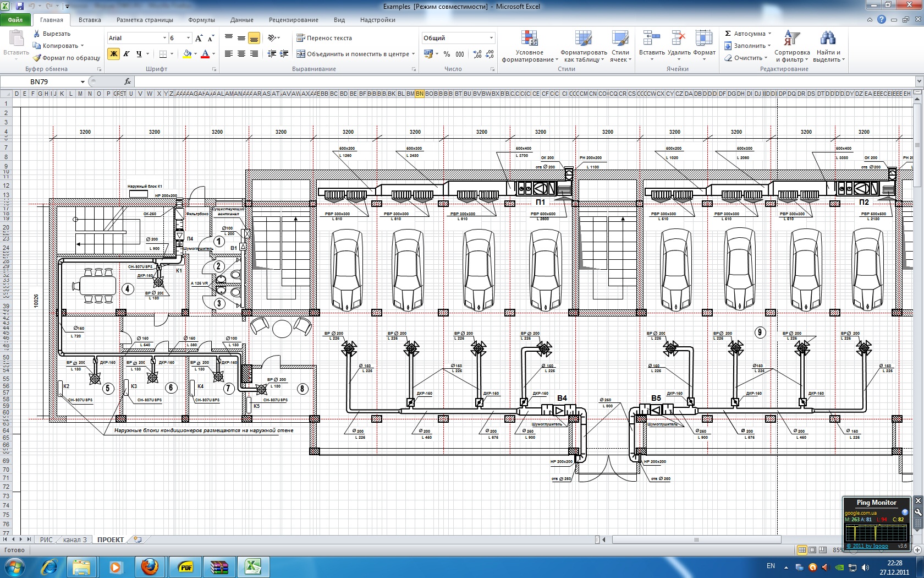
Task: Open Conditional Formatting (Условное форматирование)
Action: click(x=530, y=46)
